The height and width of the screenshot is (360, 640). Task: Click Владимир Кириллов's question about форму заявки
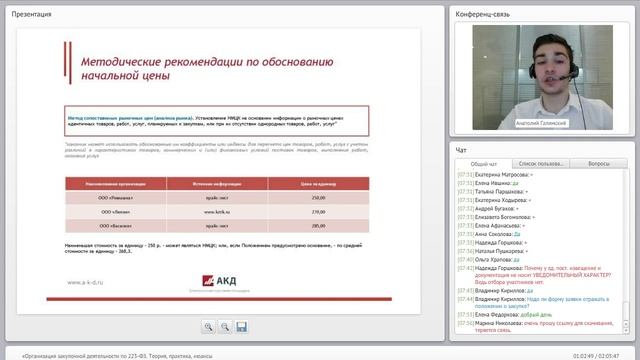(x=533, y=302)
